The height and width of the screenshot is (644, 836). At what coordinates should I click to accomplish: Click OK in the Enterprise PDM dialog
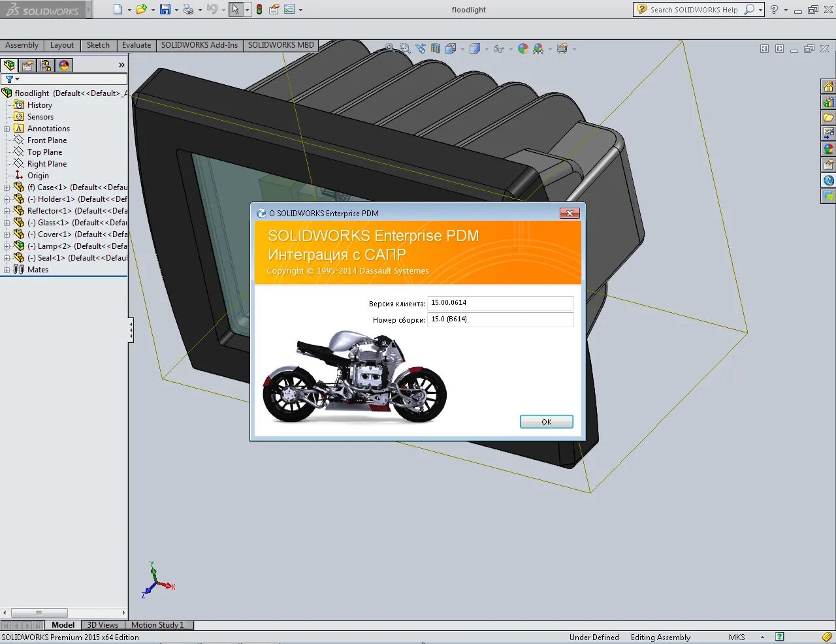(547, 422)
